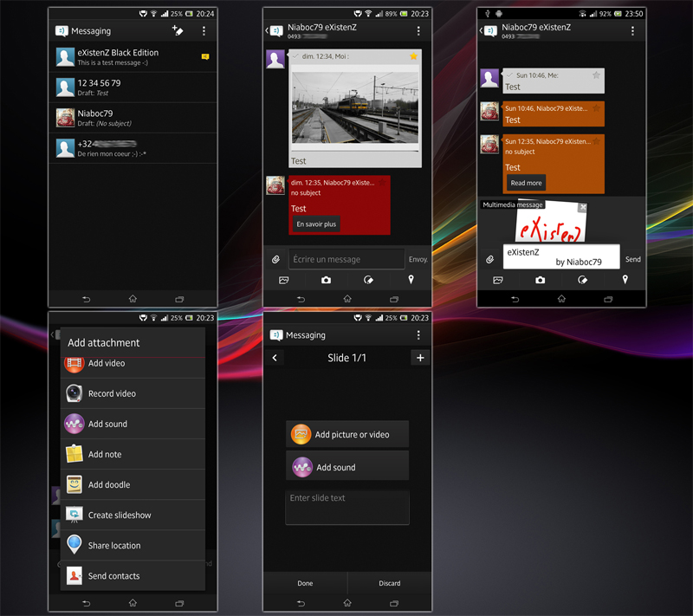Tap the location pin icon in French conversation
The width and height of the screenshot is (693, 616).
click(411, 280)
